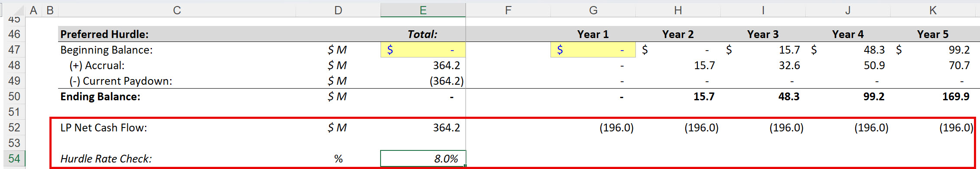Select row 47 header
Screen dimensions: 980x169
14,50
